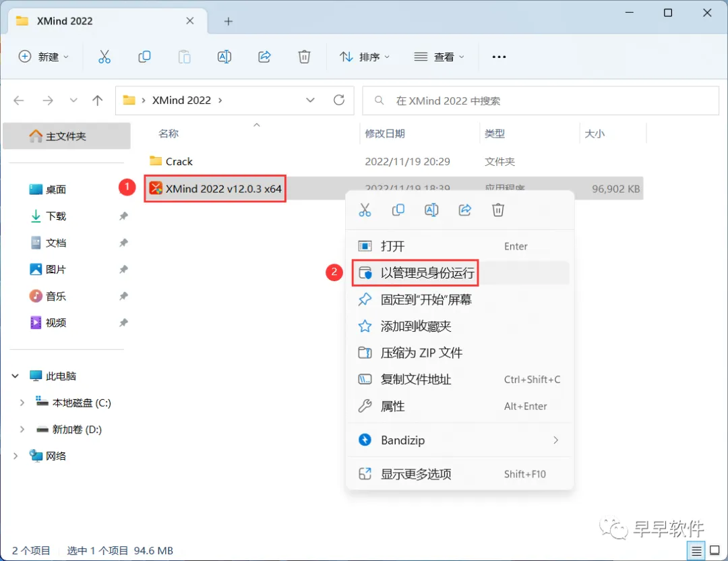
Task: Click the XMind 2022 address breadcrumb
Action: (x=181, y=100)
